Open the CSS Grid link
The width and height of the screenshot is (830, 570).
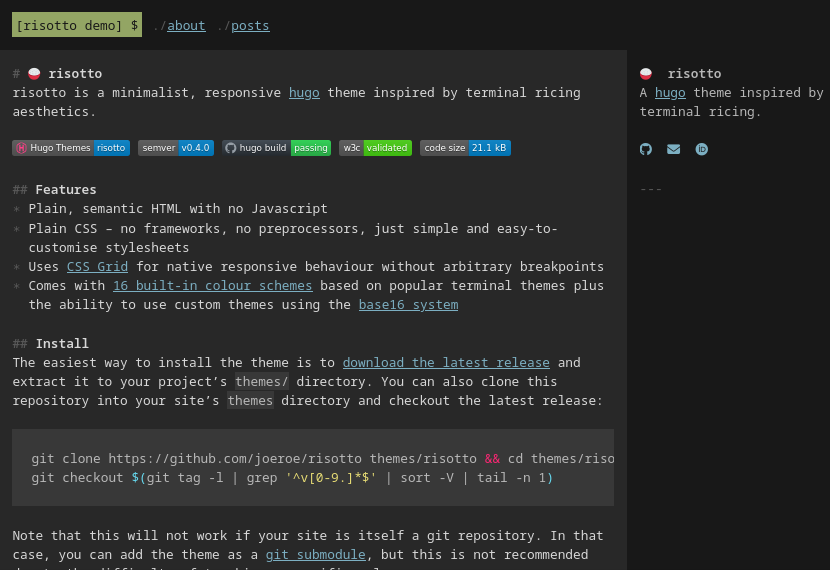tap(97, 267)
